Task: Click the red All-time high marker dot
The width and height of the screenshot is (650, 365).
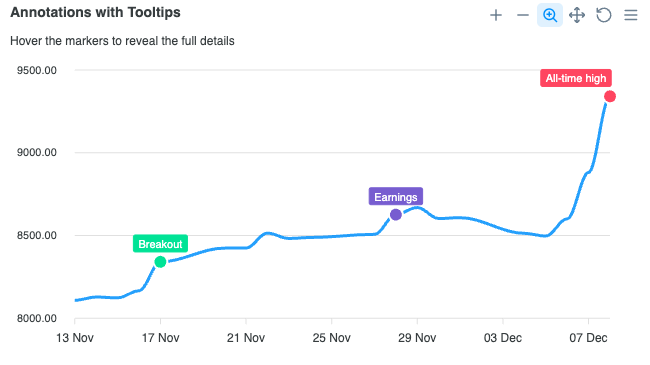Action: point(610,97)
